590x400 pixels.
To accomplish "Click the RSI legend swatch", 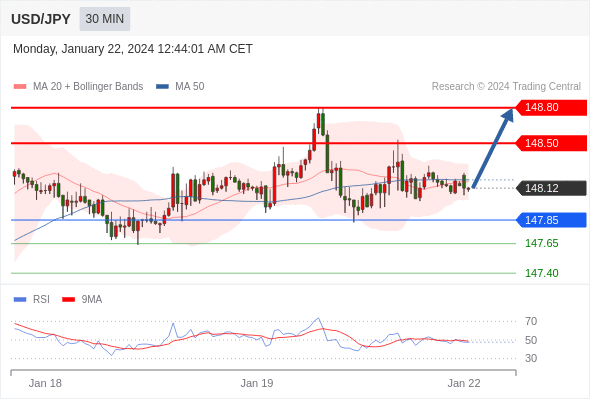I will coord(20,300).
